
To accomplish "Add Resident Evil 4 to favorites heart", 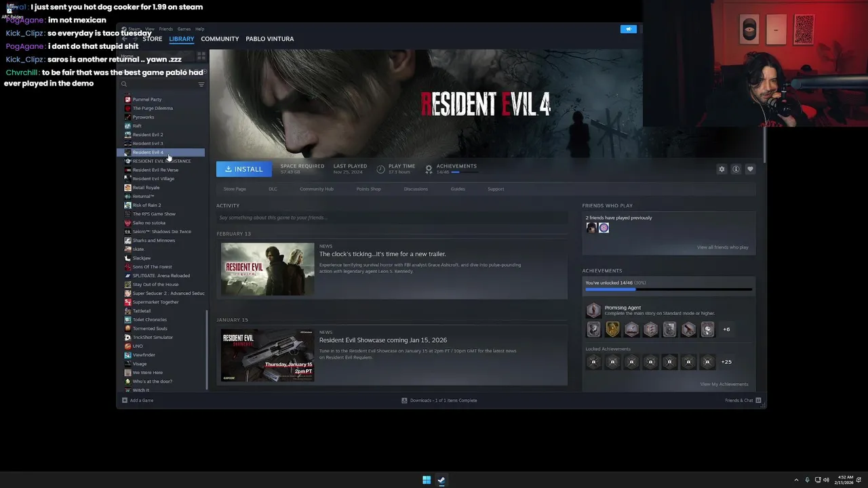I will [750, 169].
